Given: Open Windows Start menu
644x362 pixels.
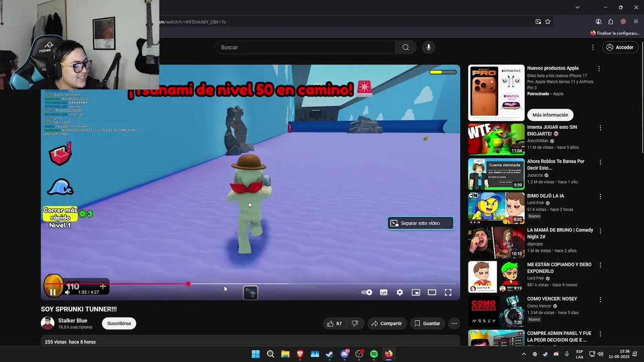Looking at the screenshot, I should pos(256,354).
